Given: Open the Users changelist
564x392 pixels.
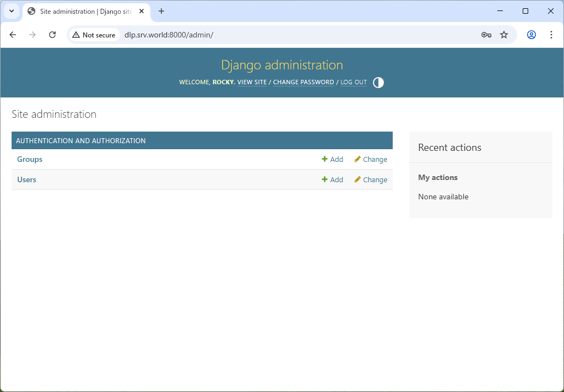Looking at the screenshot, I should 26,179.
